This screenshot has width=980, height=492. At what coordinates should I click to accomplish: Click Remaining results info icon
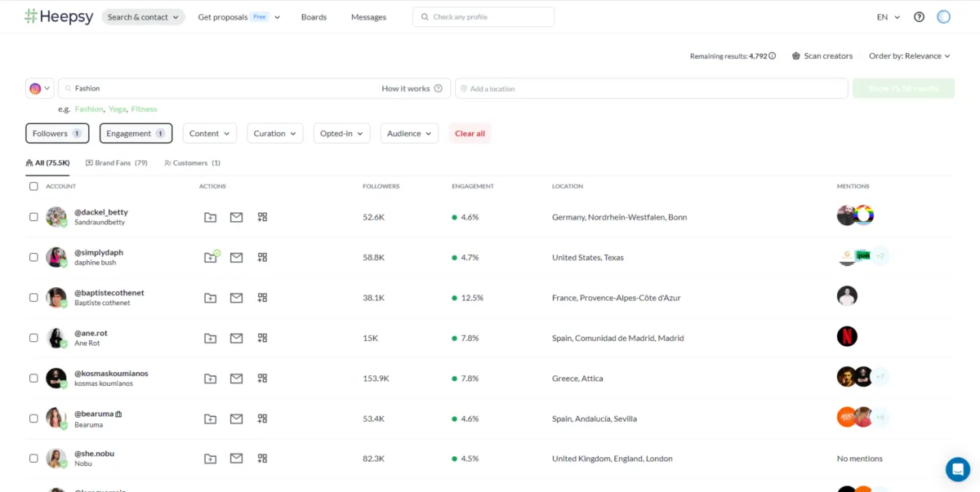[772, 56]
